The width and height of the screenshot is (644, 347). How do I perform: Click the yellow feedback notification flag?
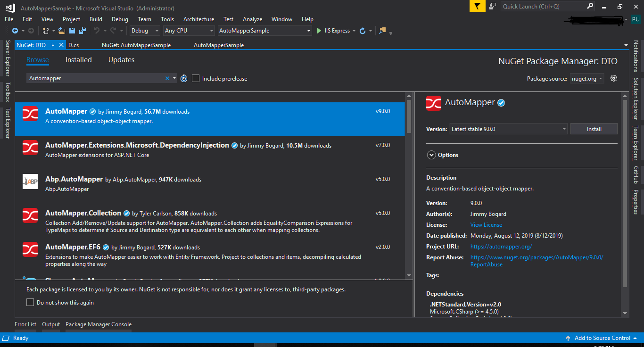pos(477,6)
